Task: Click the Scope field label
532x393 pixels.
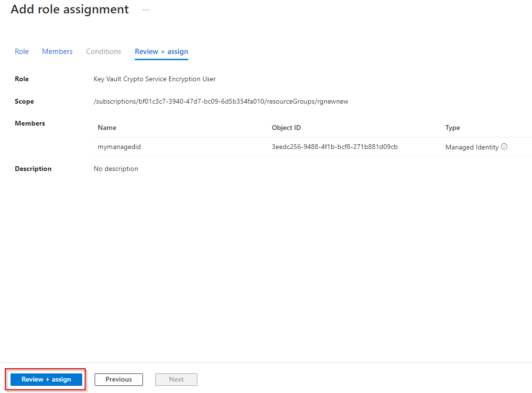Action: click(24, 101)
